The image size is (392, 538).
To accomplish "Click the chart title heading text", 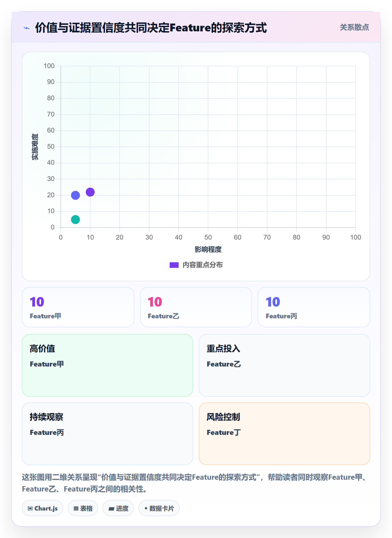I will [151, 28].
